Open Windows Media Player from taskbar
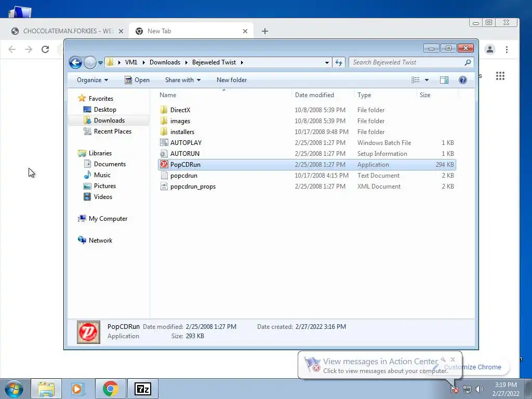 (x=78, y=389)
